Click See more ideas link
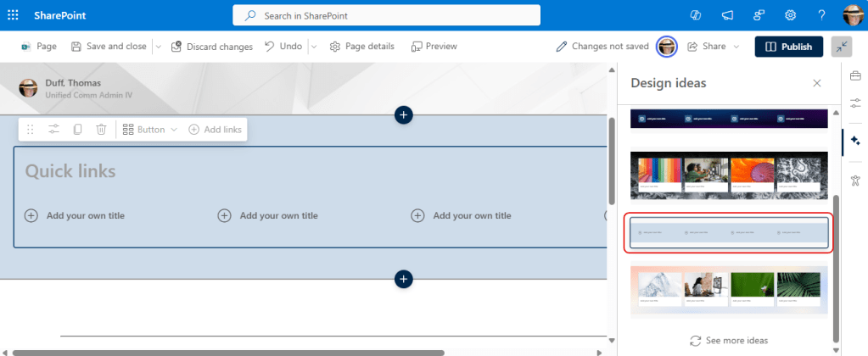 [728, 341]
